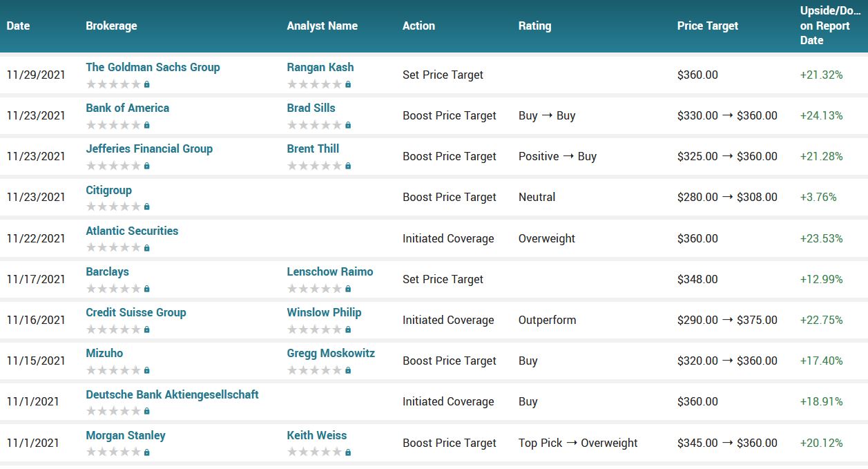Screen dimensions: 868x469
Task: Sort by the Analyst Name column header
Action: point(322,26)
